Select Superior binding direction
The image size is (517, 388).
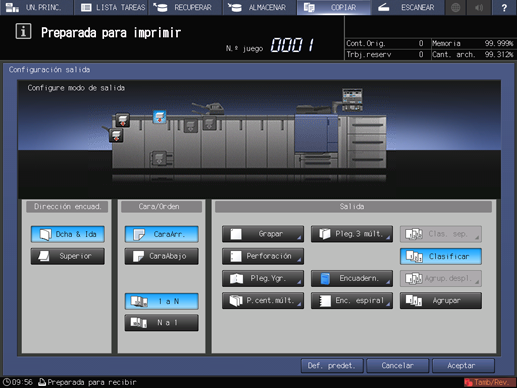(68, 256)
